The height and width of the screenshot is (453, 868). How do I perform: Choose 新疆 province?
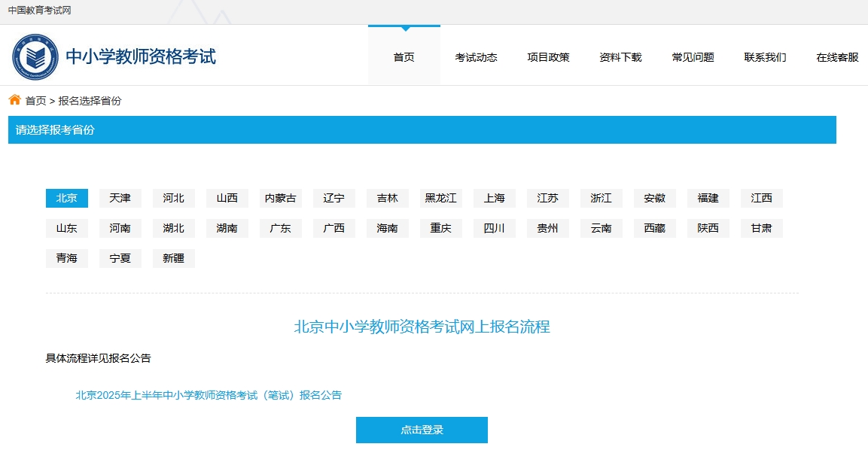pos(174,259)
